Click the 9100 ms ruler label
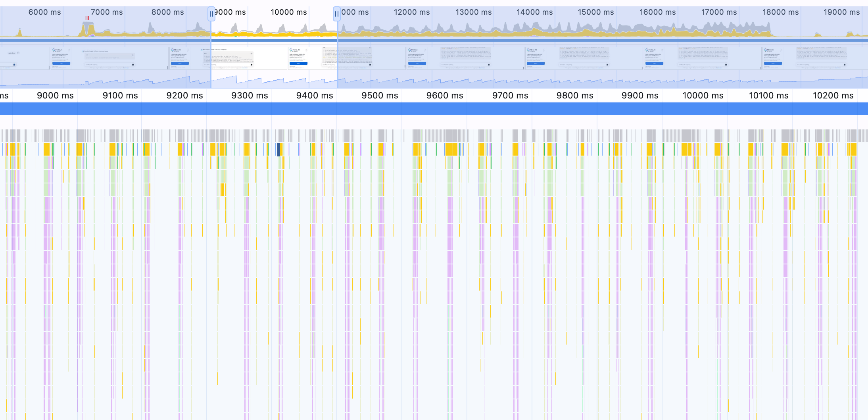Image resolution: width=868 pixels, height=420 pixels. 120,96
